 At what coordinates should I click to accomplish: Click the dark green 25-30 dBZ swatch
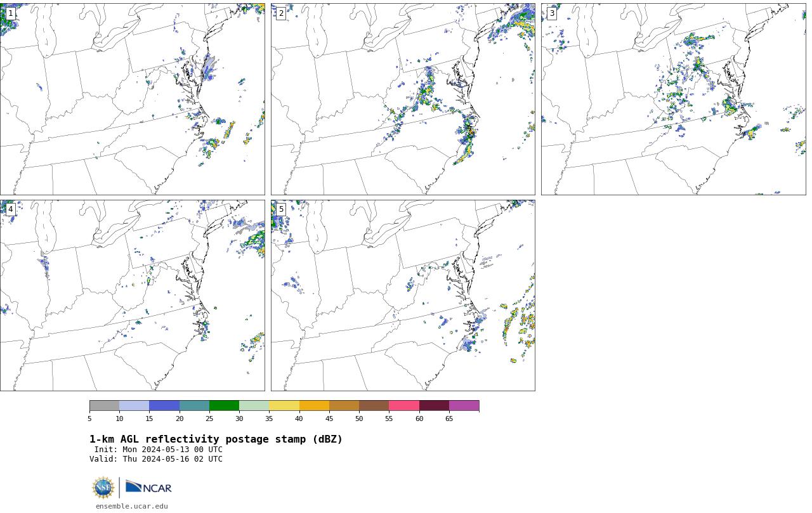pos(224,406)
